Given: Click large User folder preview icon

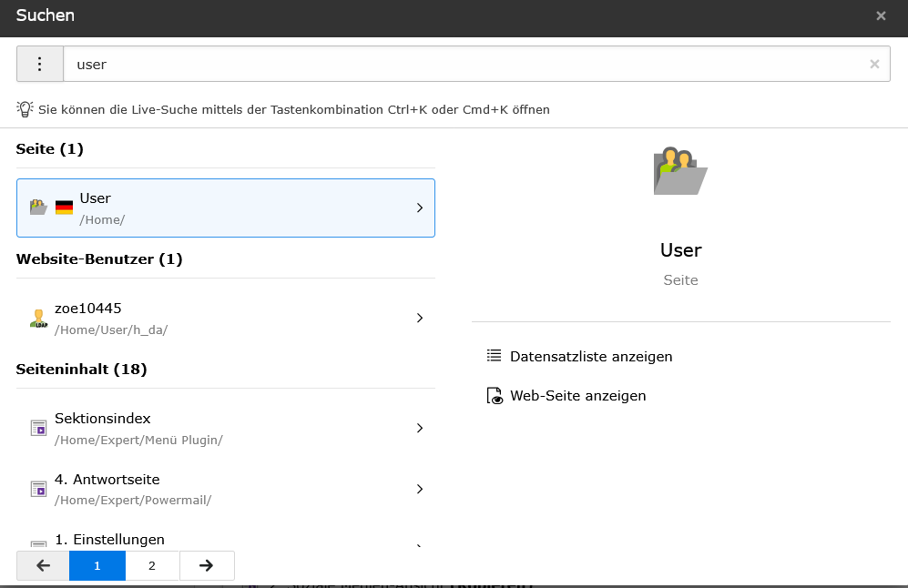Looking at the screenshot, I should click(x=680, y=171).
